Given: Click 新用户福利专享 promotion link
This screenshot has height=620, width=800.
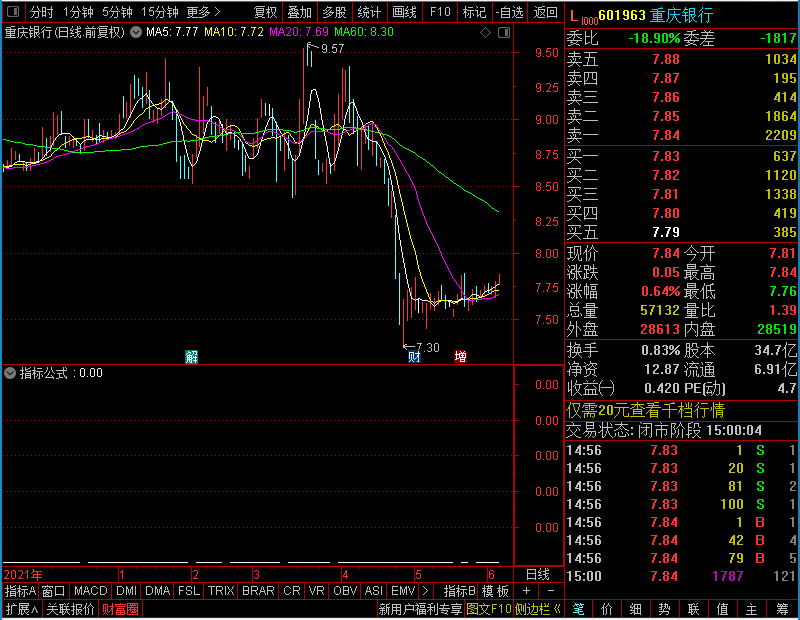Looking at the screenshot, I should (420, 609).
